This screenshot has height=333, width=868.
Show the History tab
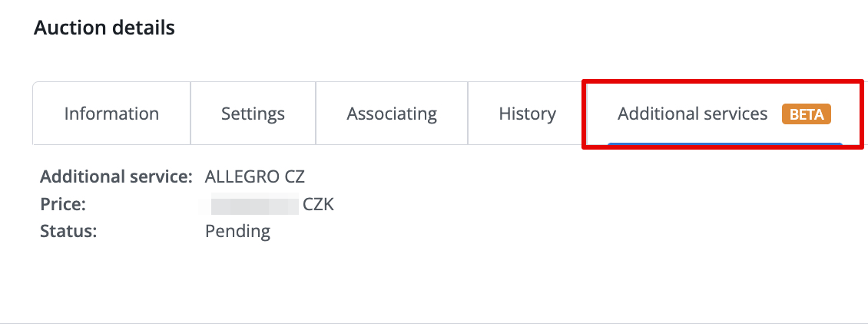click(527, 114)
